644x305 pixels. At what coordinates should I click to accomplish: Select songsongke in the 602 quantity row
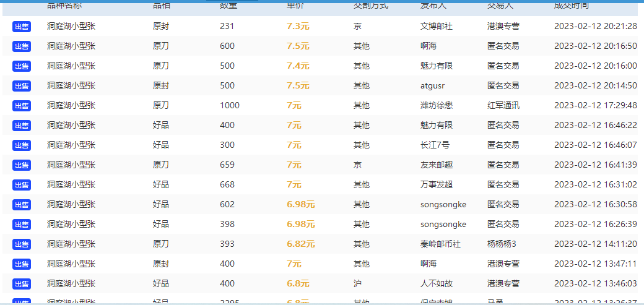443,204
